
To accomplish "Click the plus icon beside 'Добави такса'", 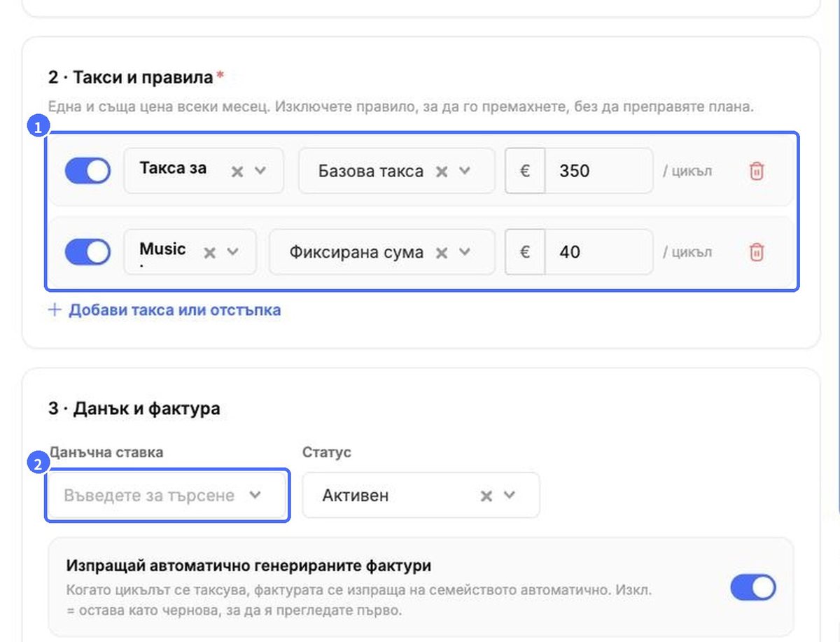I will pyautogui.click(x=55, y=309).
